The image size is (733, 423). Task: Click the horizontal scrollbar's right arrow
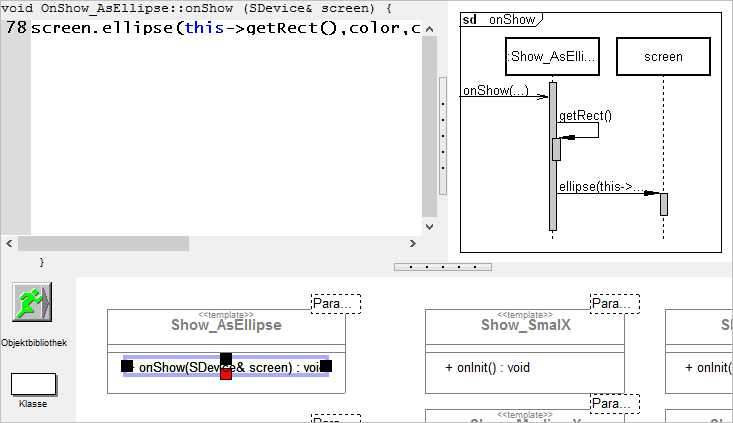411,243
